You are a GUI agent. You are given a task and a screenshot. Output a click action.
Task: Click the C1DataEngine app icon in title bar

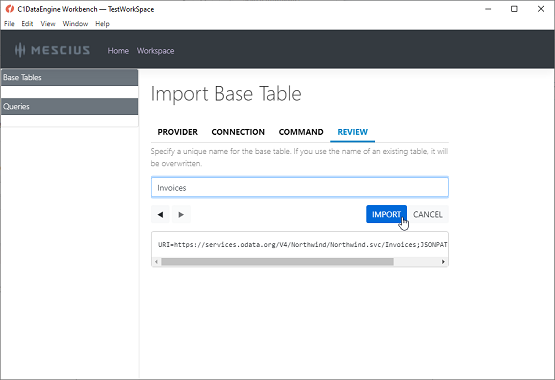click(x=10, y=9)
